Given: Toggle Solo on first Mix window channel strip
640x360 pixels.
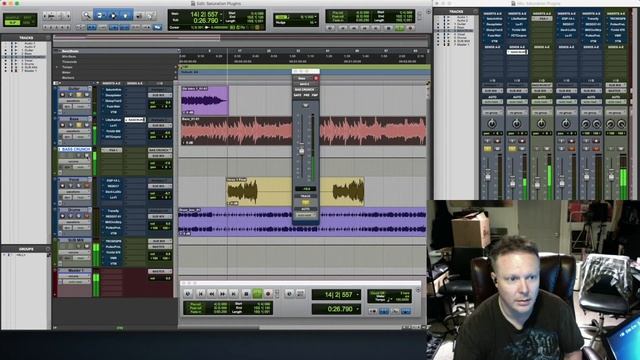Looking at the screenshot, I should click(x=487, y=149).
